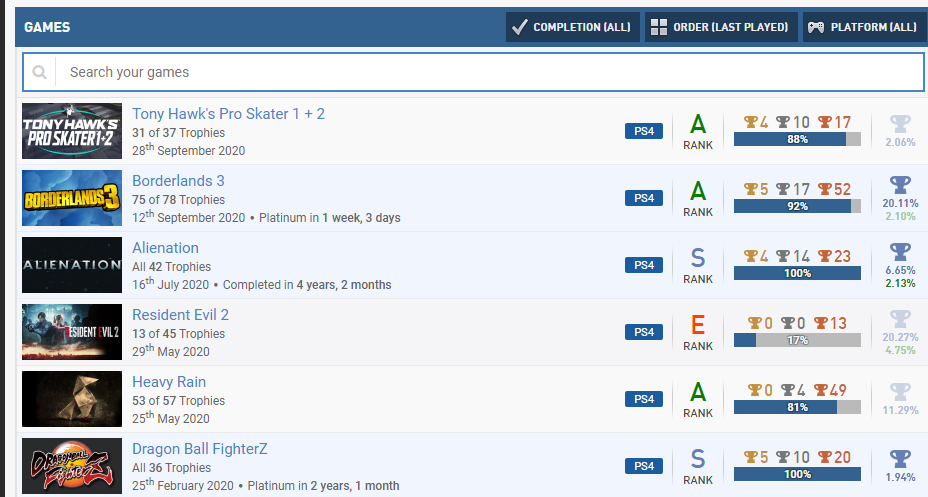Open the Resident Evil 2 game link
Image resolution: width=928 pixels, height=497 pixels.
180,314
